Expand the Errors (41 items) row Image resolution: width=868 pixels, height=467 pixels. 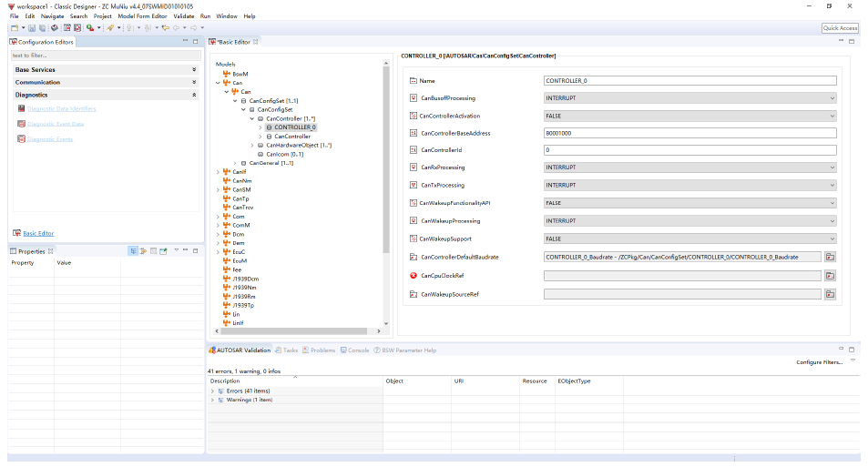[212, 391]
